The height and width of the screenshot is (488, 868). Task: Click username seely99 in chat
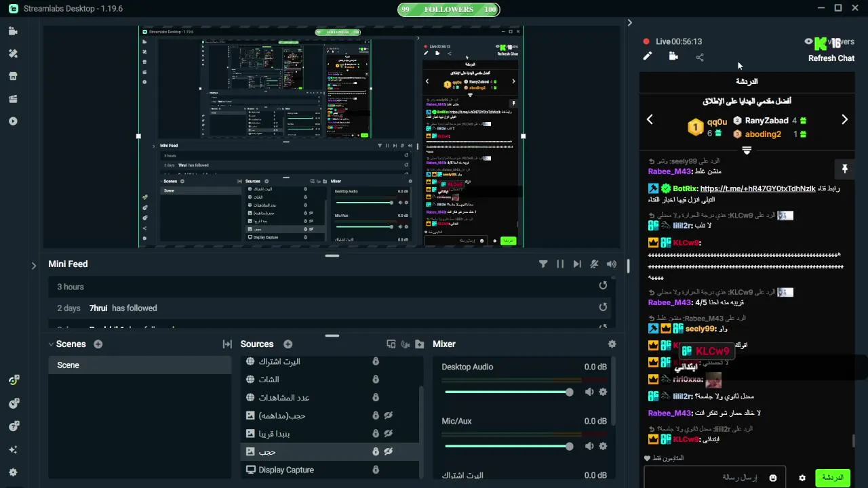click(701, 329)
